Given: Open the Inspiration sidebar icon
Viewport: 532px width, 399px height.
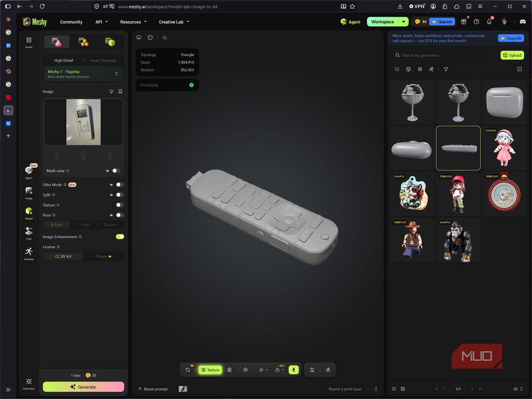Looking at the screenshot, I should pos(29,384).
